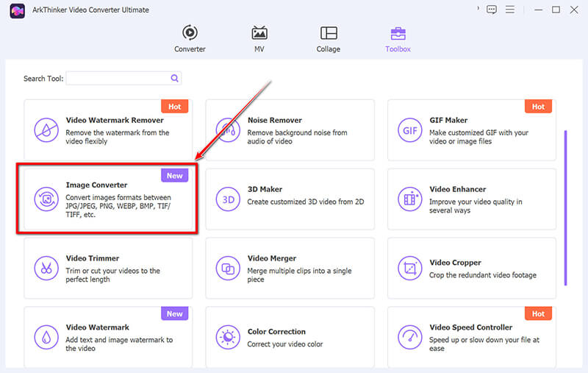The height and width of the screenshot is (373, 588).
Task: Click the ArkThinker app logo
Action: pyautogui.click(x=17, y=10)
